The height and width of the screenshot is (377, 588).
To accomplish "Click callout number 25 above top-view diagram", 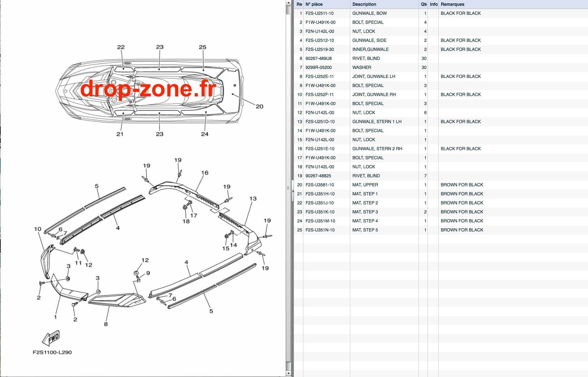I will pos(203,47).
